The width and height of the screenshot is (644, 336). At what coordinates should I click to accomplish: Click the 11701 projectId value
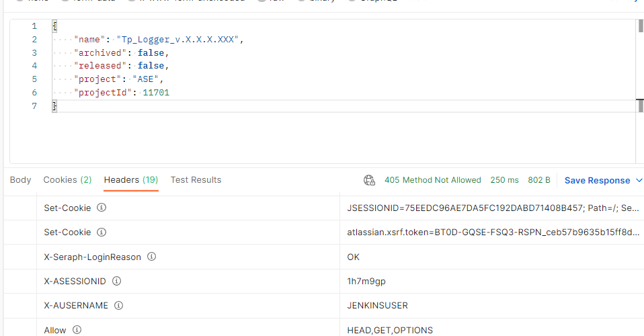tap(156, 93)
